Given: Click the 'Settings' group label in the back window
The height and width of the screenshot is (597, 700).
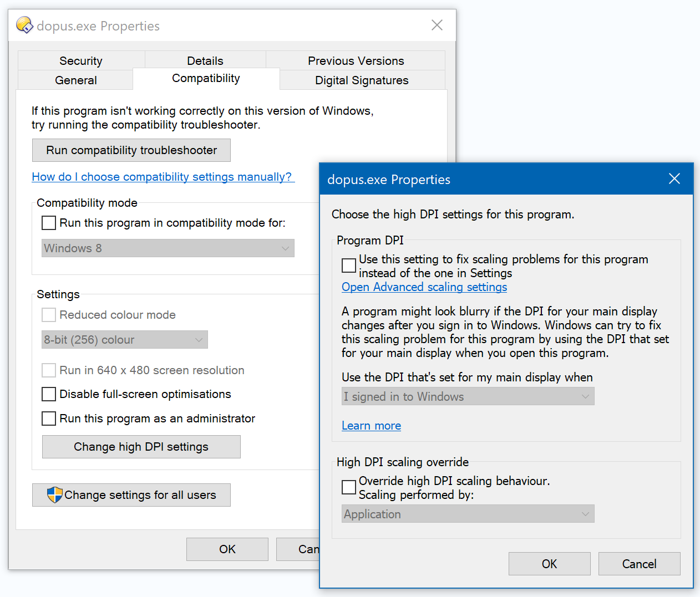Looking at the screenshot, I should point(58,294).
